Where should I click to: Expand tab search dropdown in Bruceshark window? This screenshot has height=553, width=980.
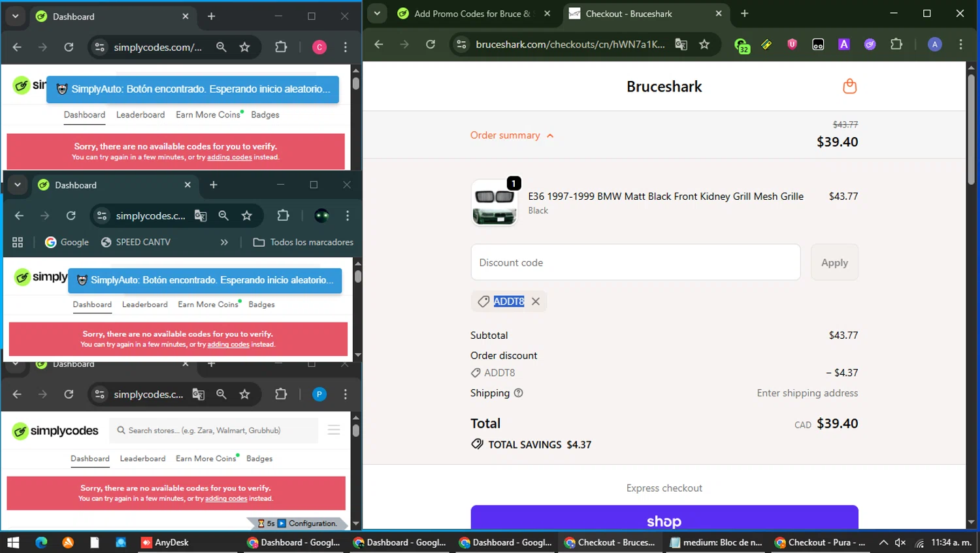click(x=378, y=14)
